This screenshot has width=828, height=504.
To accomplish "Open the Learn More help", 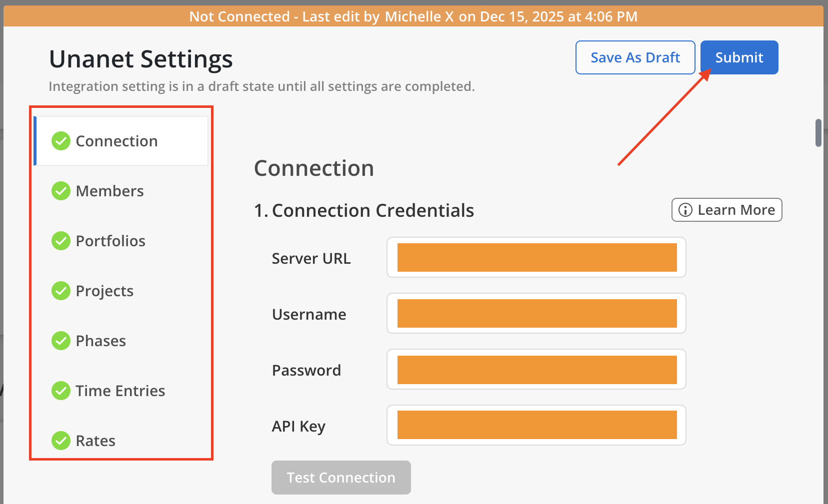I will [726, 210].
